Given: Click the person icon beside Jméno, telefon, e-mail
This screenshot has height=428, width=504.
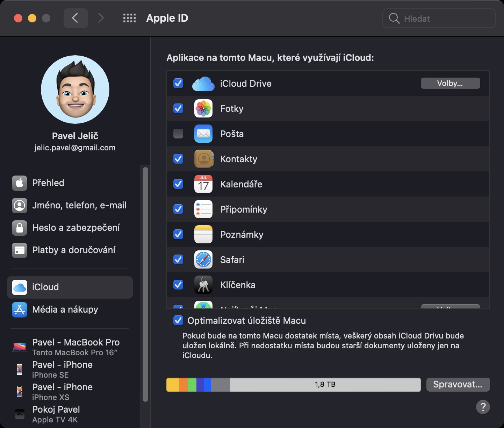Looking at the screenshot, I should coord(20,205).
